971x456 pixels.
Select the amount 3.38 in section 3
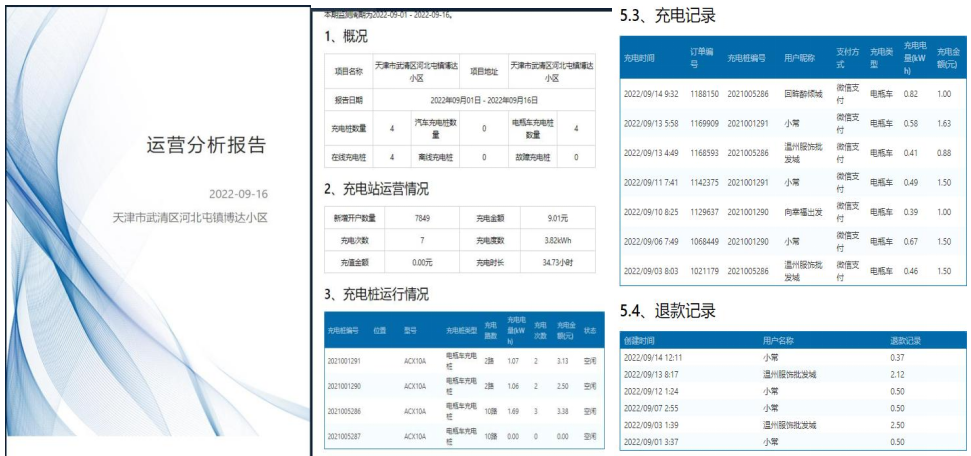(563, 411)
